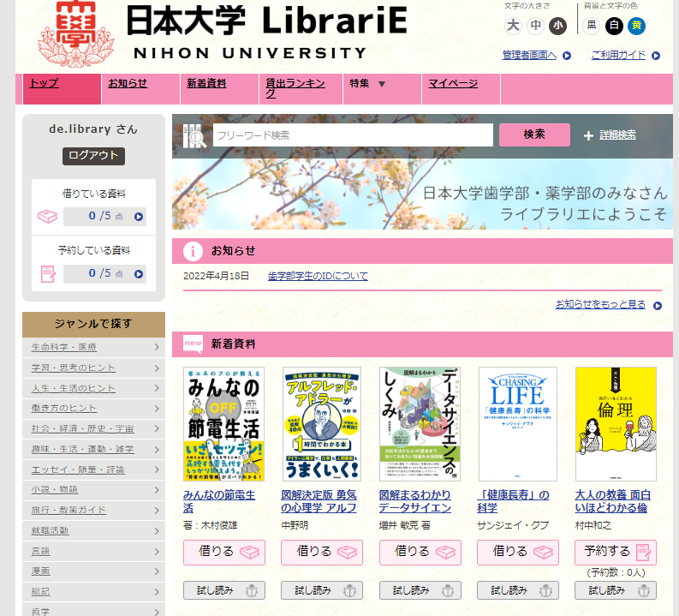Open title link みんなの節電生活
Screen dimensions: 679x616
pos(219,501)
